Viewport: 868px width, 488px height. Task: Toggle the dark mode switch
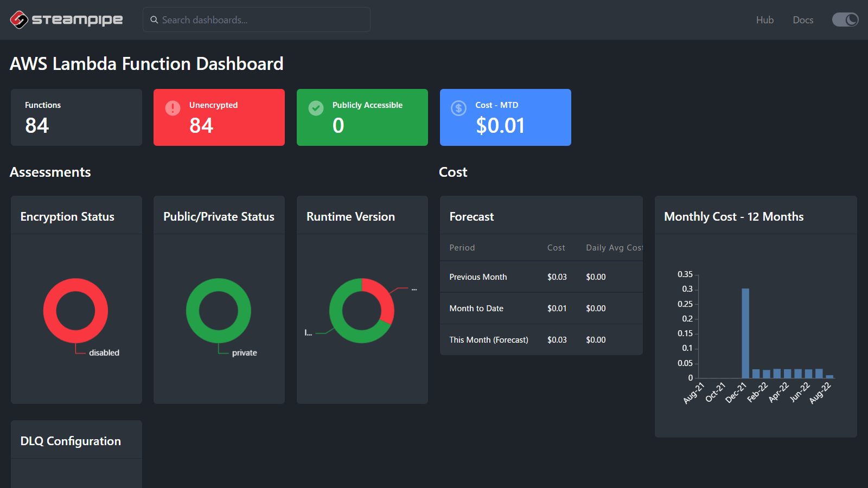pos(845,20)
